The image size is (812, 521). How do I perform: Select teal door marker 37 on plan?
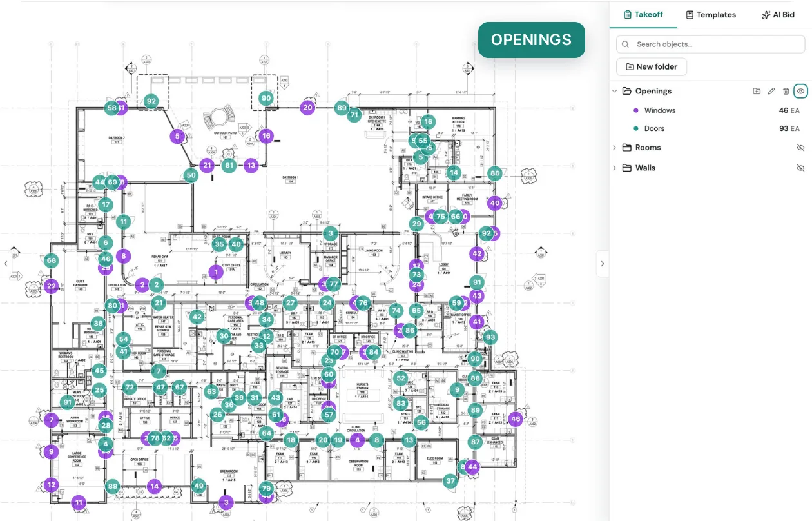[x=450, y=480]
